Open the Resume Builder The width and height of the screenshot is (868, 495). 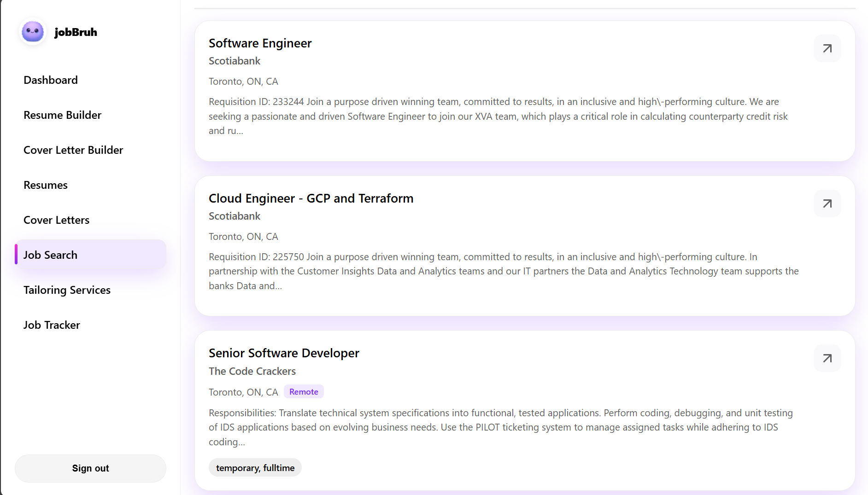coord(62,115)
